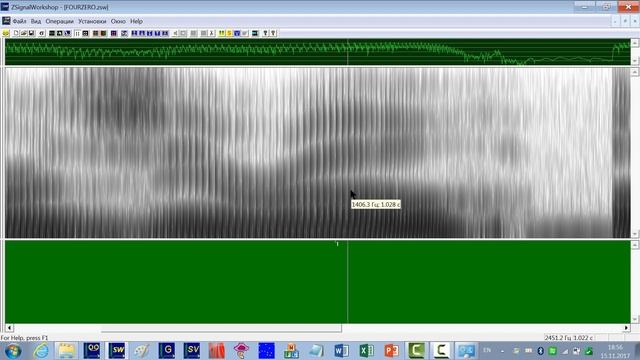Open the paint palette app in taskbar

click(x=142, y=351)
